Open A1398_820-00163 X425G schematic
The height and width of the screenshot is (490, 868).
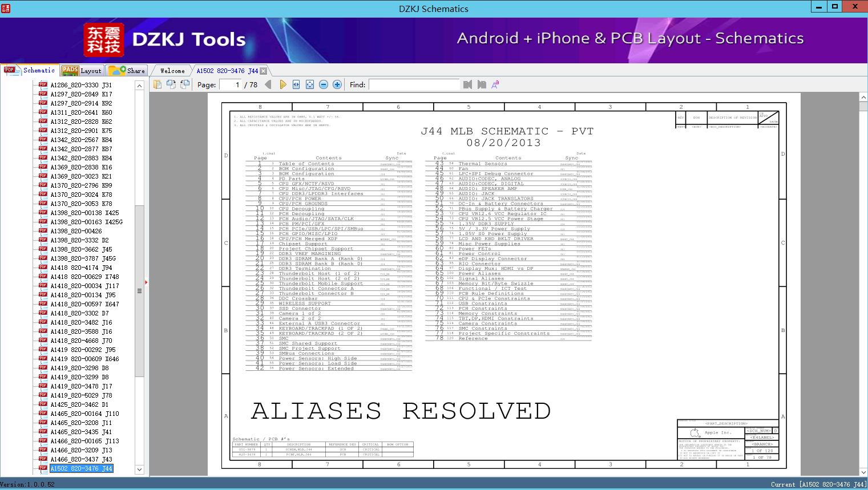click(86, 222)
